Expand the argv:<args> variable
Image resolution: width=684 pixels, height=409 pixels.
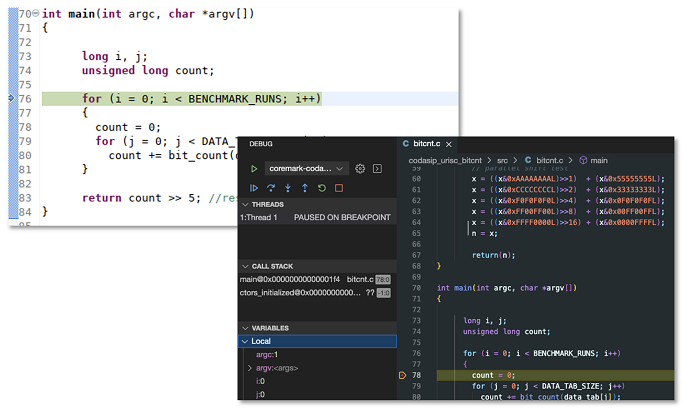[250, 368]
